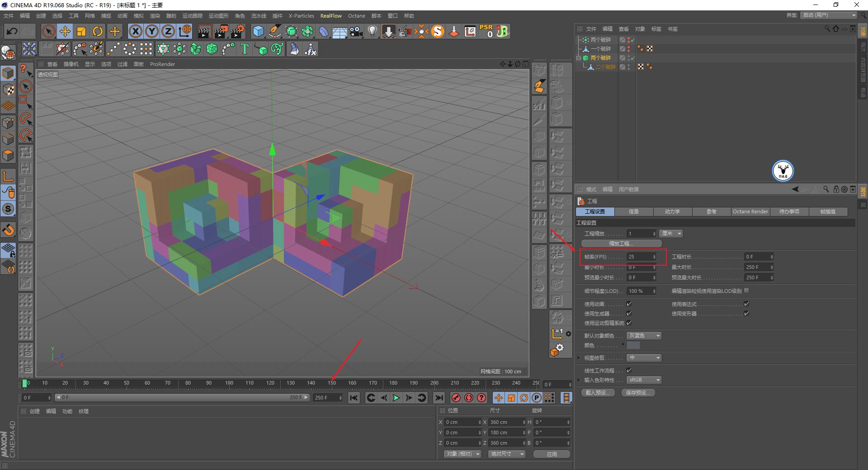Click the 载入预设 button

pyautogui.click(x=598, y=392)
